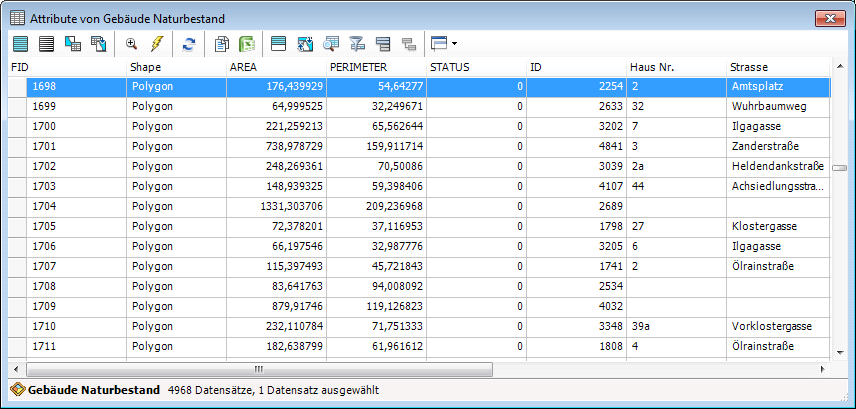Click the Gebäude Naturbestand layer icon in status bar

pos(17,389)
